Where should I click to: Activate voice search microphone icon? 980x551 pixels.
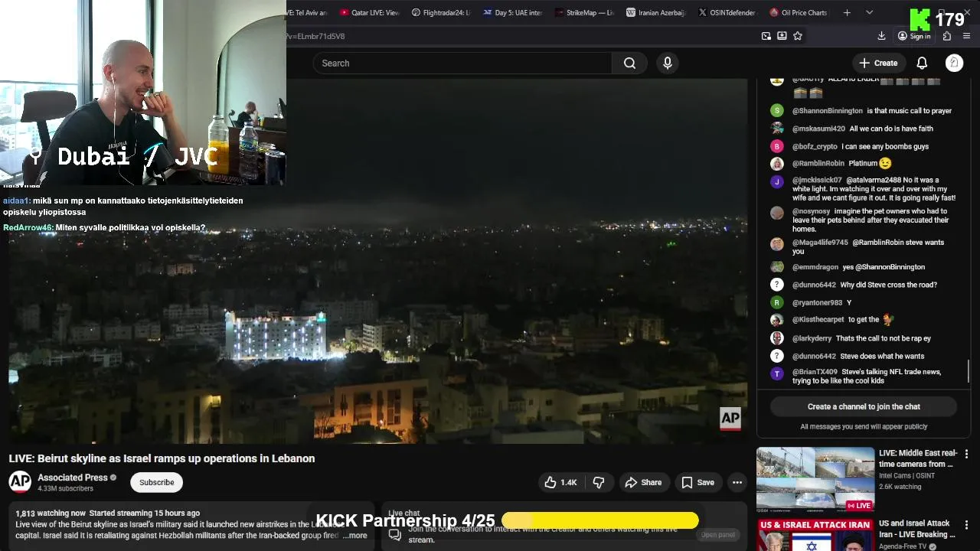coord(668,64)
